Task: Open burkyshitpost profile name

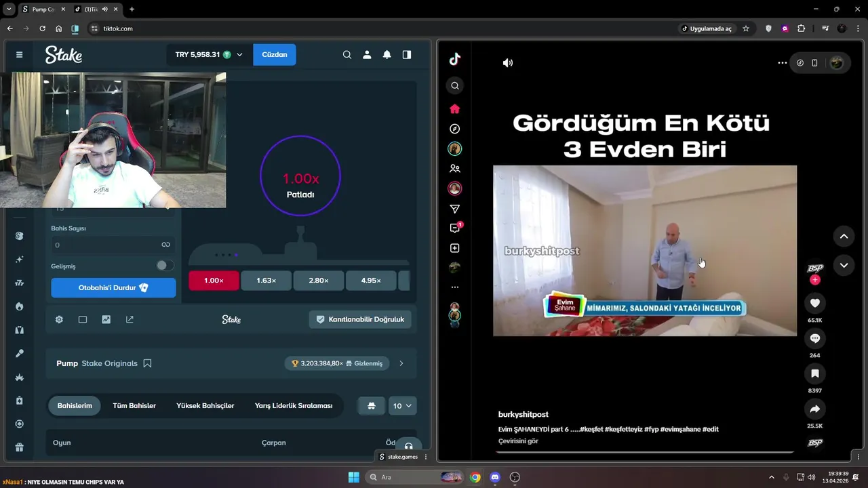Action: point(523,414)
